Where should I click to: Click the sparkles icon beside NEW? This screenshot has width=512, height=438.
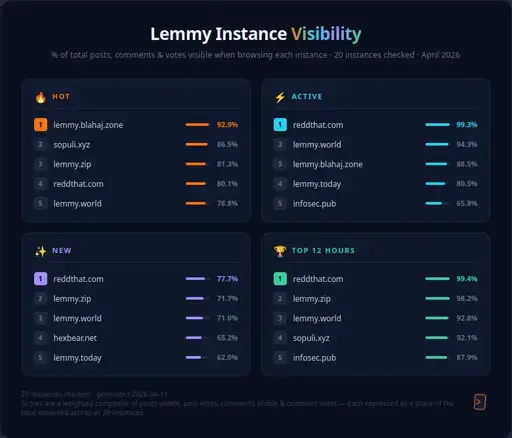41,251
